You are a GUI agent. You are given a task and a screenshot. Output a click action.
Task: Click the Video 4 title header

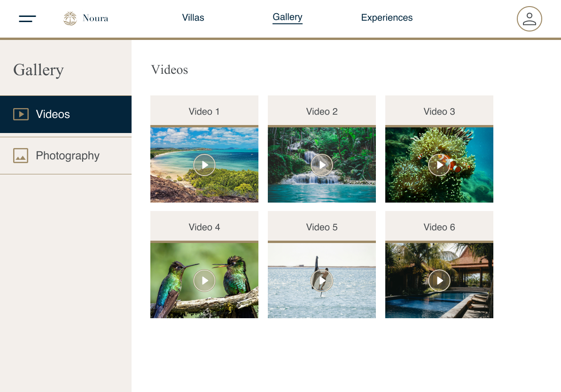204,227
